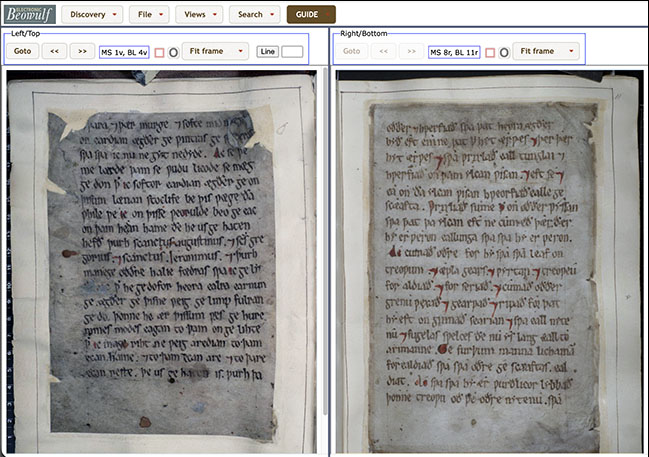Click the Line button
The height and width of the screenshot is (457, 649).
click(267, 52)
